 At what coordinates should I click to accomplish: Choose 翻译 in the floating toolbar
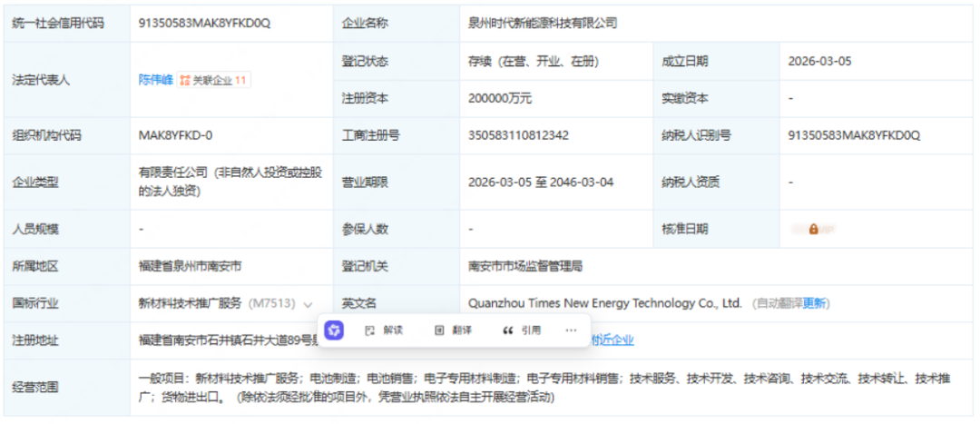453,330
